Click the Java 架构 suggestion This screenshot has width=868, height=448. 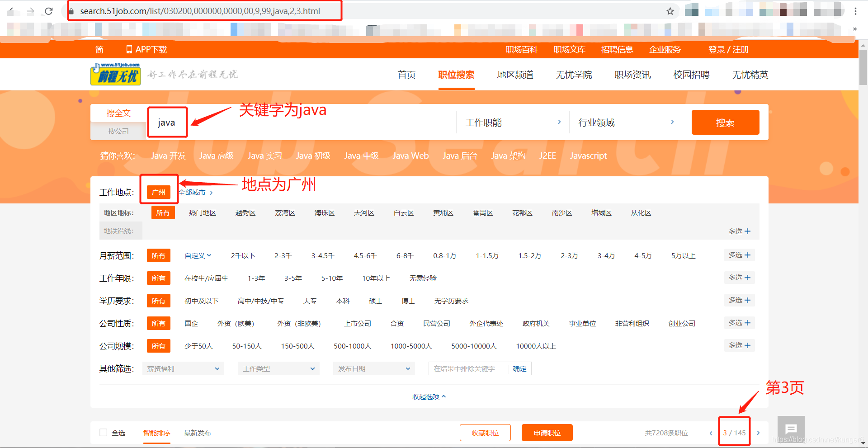[x=508, y=156]
